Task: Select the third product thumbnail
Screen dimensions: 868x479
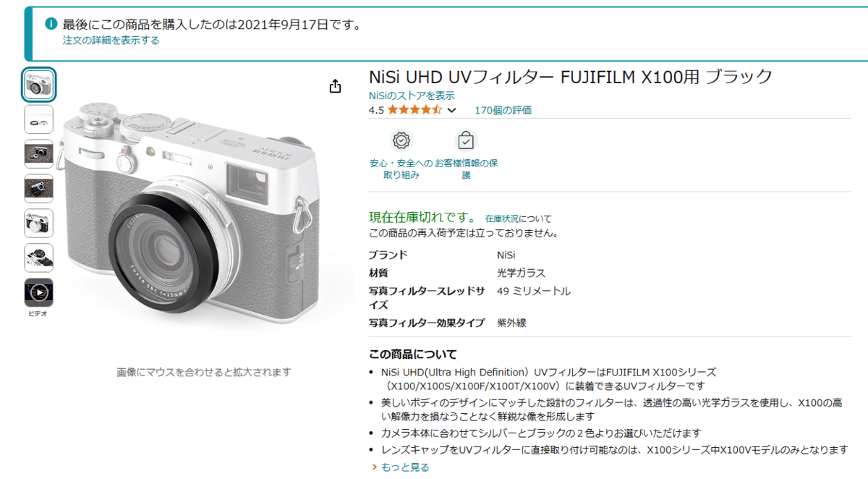Action: [39, 154]
